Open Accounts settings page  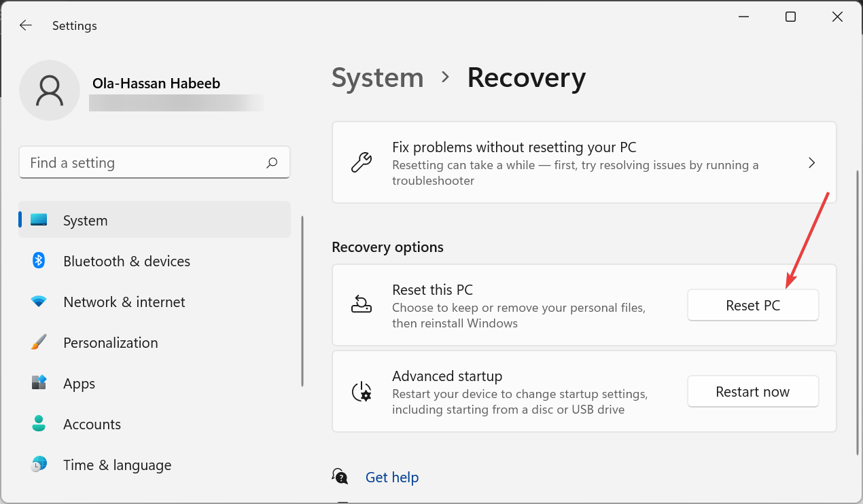[154, 424]
